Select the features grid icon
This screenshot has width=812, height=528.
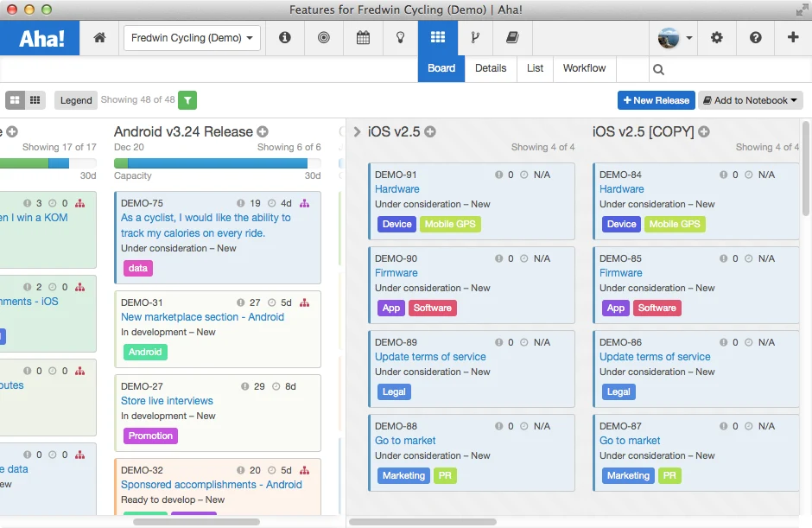[x=438, y=37]
